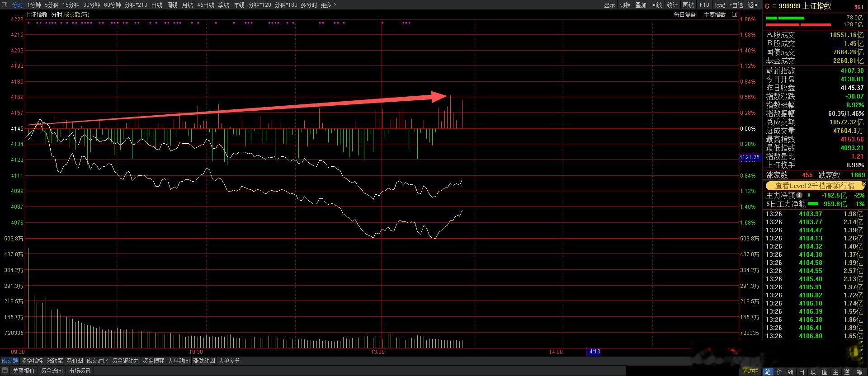Activate the 画线 drawing tool
Image resolution: width=868 pixels, height=376 pixels.
point(689,5)
